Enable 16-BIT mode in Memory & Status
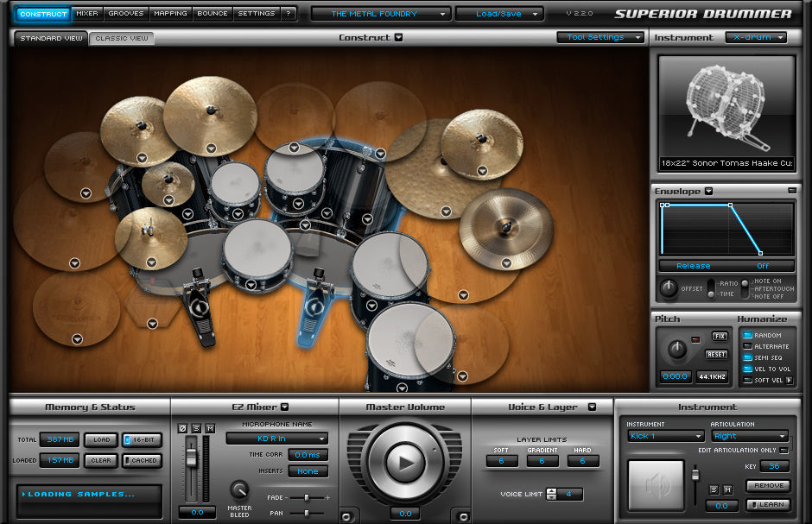Image resolution: width=812 pixels, height=524 pixels. tap(140, 439)
